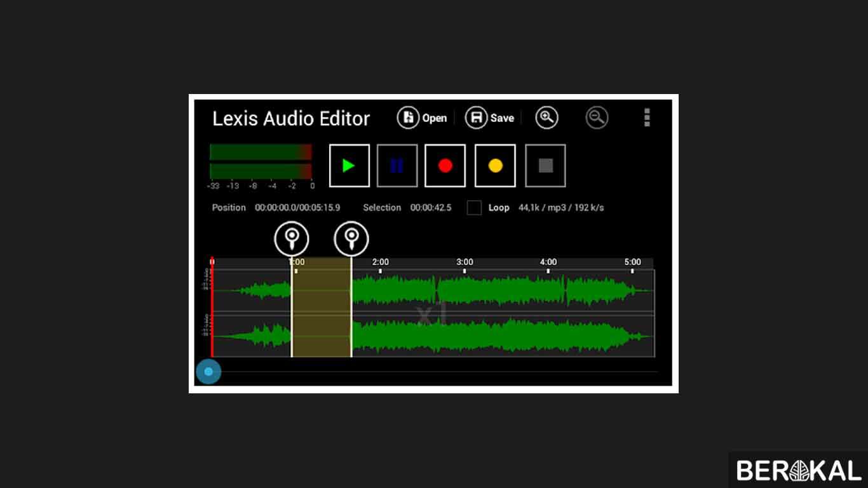Select the left selection marker pin
The height and width of the screenshot is (488, 868).
click(x=292, y=240)
